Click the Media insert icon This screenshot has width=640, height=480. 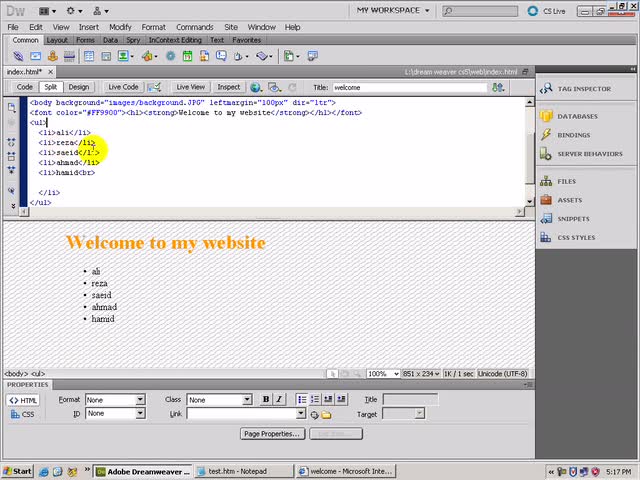click(149, 56)
